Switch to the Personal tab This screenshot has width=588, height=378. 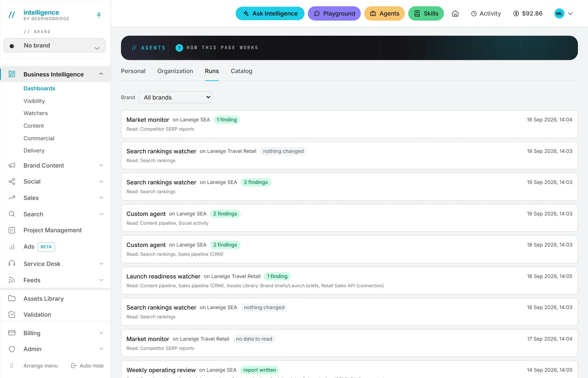[133, 71]
